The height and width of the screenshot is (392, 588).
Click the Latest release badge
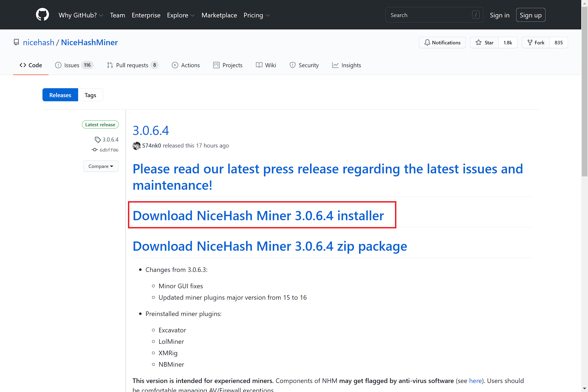click(100, 124)
